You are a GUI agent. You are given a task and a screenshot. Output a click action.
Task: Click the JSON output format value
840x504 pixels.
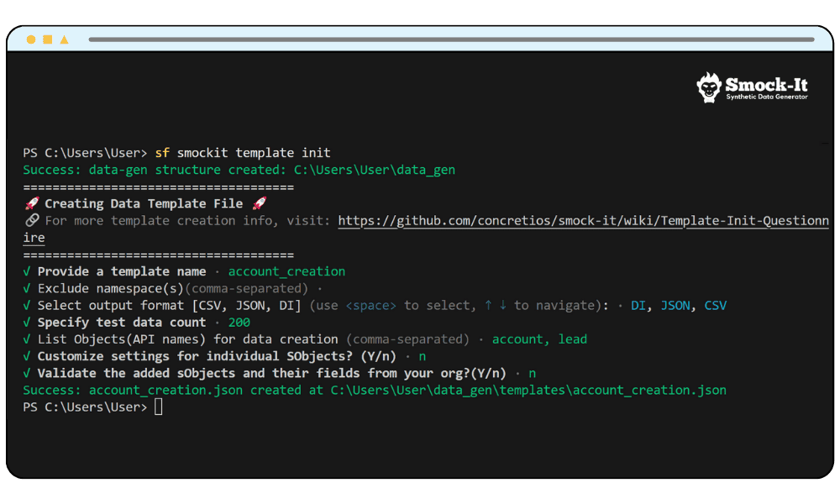[675, 305]
